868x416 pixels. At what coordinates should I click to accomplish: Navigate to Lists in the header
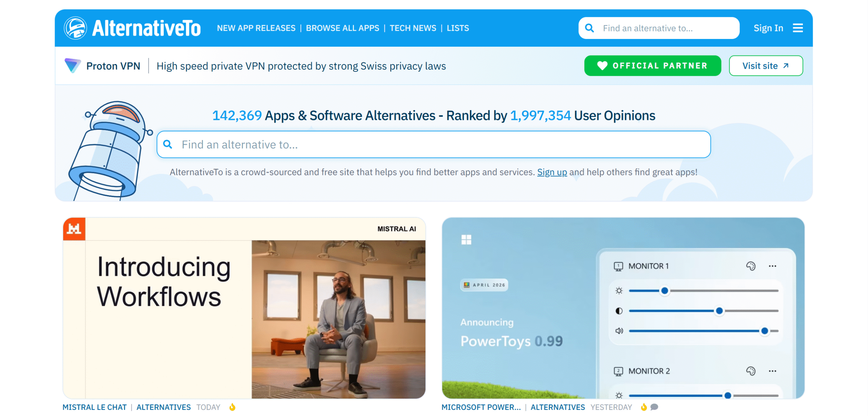click(458, 28)
